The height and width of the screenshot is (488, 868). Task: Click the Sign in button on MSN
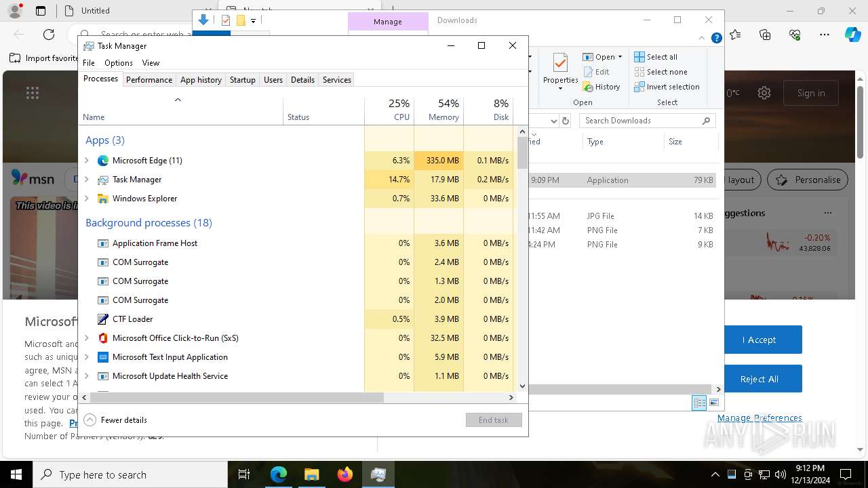(x=811, y=93)
